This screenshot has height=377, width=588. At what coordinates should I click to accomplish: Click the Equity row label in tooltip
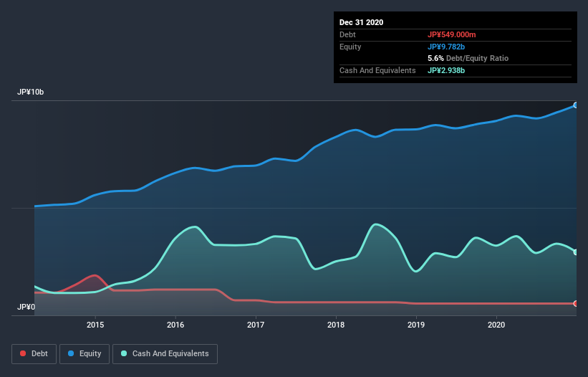[350, 47]
